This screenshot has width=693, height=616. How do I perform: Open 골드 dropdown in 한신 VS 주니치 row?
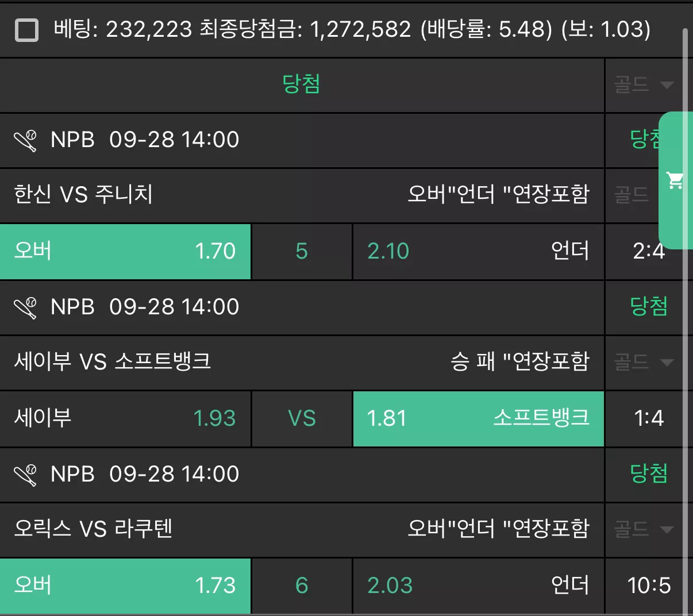click(x=632, y=195)
